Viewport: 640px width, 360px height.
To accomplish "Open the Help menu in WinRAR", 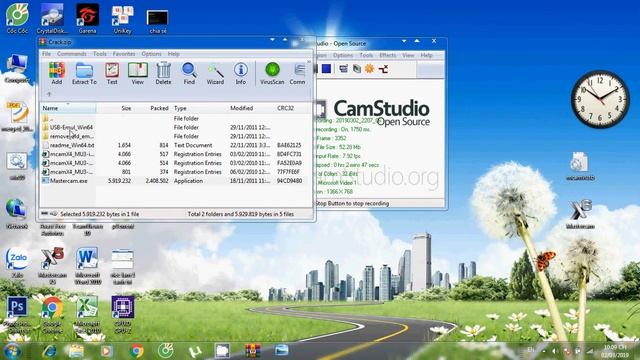I will click(173, 54).
